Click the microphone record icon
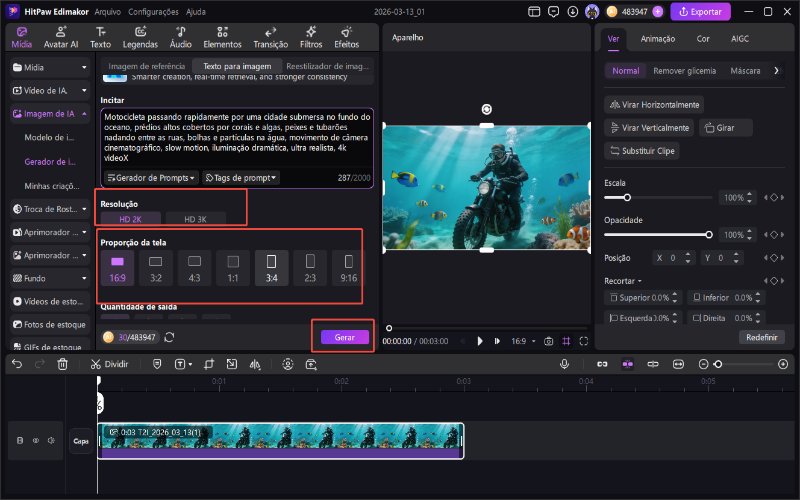Viewport: 800px width, 500px height. pyautogui.click(x=564, y=364)
